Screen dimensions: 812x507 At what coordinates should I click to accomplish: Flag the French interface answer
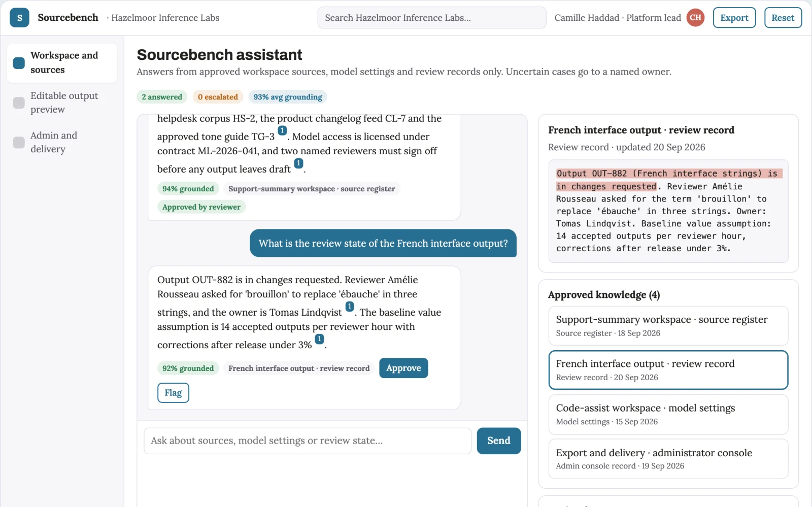[173, 393]
